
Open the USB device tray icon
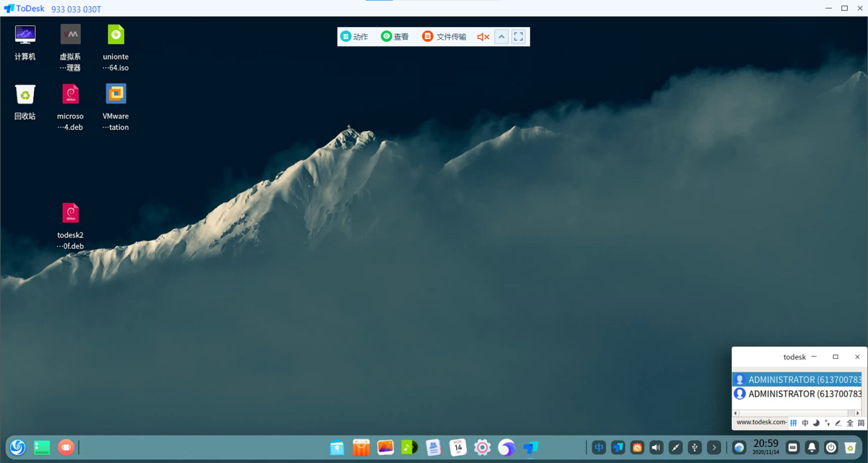(695, 448)
